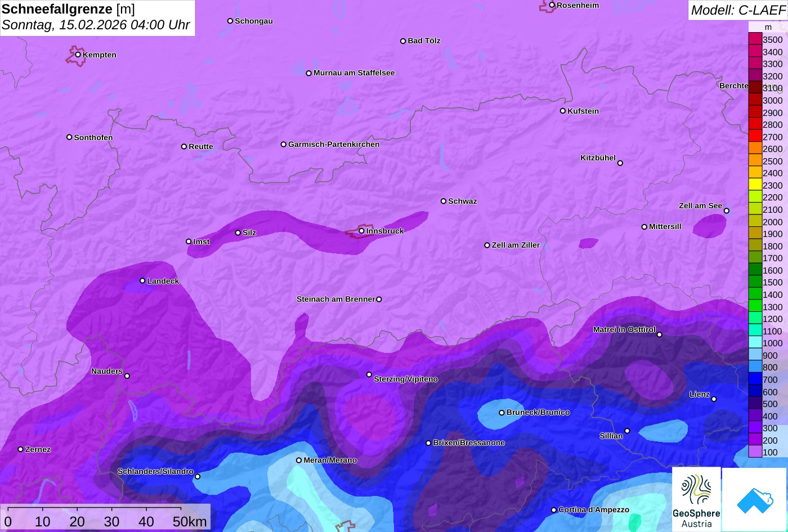Image resolution: width=788 pixels, height=532 pixels.
Task: Click the Rosenheim city marker
Action: [x=552, y=5]
